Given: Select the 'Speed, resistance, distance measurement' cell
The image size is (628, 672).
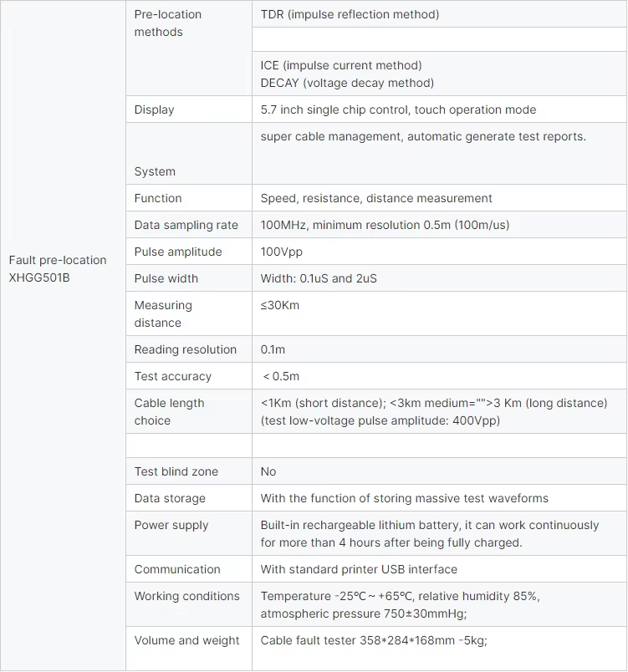Looking at the screenshot, I should point(376,198).
